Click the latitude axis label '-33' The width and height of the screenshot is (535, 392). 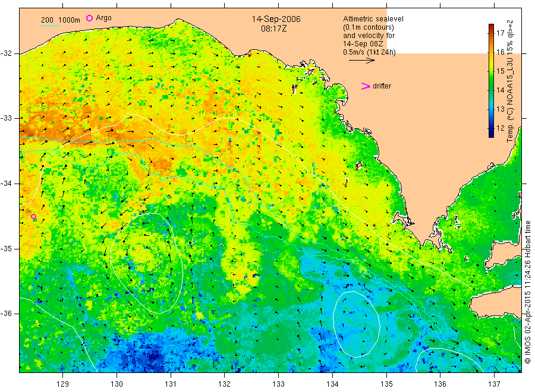point(6,118)
